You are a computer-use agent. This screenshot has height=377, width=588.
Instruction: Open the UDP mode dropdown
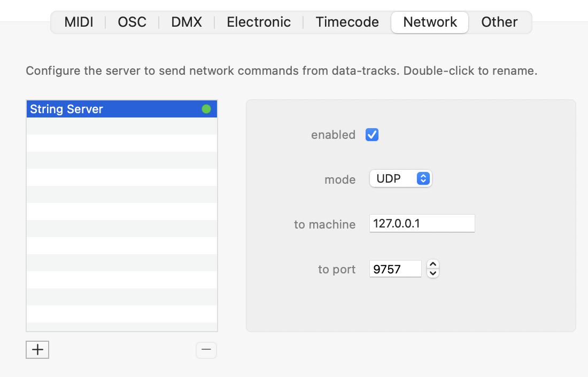tap(400, 179)
